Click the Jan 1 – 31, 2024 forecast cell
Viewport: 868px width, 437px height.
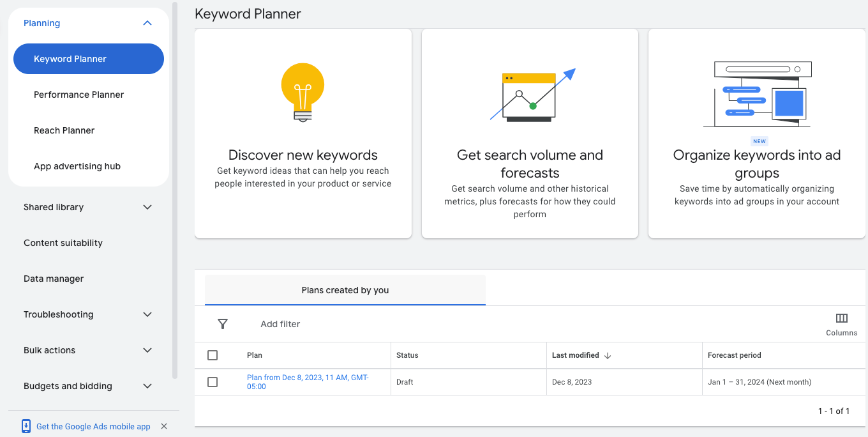pyautogui.click(x=759, y=382)
